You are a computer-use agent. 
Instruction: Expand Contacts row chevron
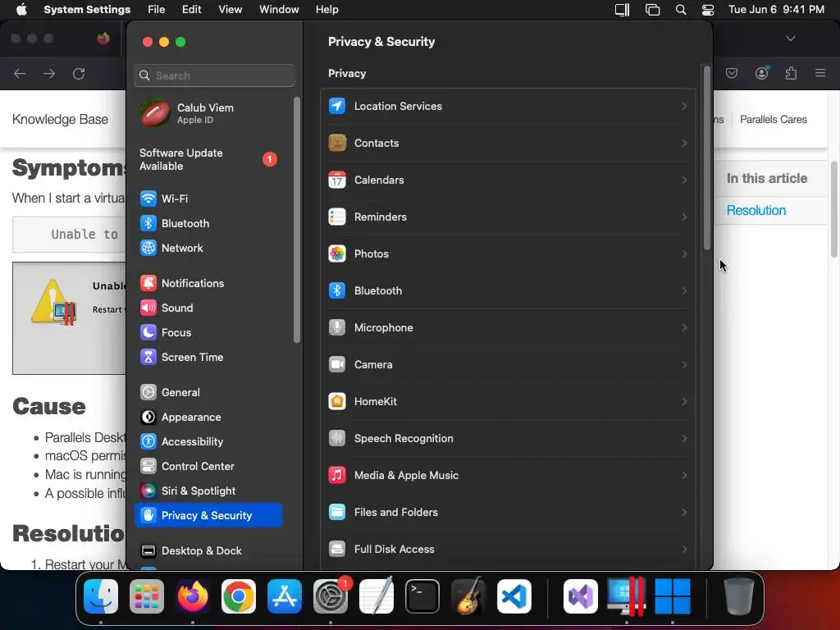click(x=684, y=143)
